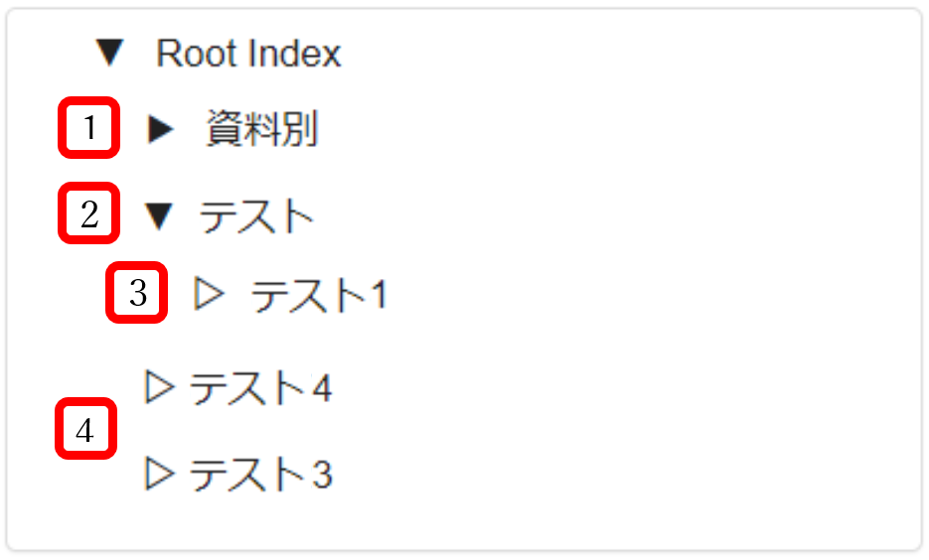Select the テスト1 child item
This screenshot has width=929, height=560.
pos(318,295)
